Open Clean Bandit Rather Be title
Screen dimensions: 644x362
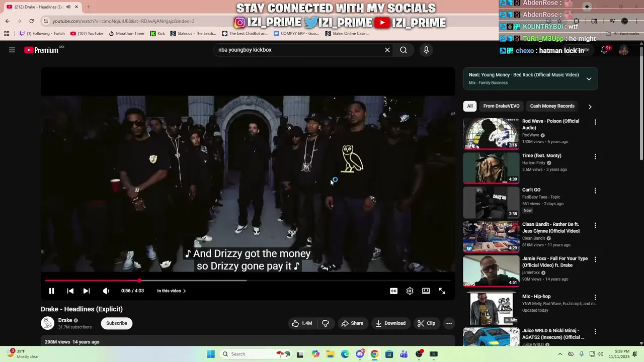click(551, 228)
